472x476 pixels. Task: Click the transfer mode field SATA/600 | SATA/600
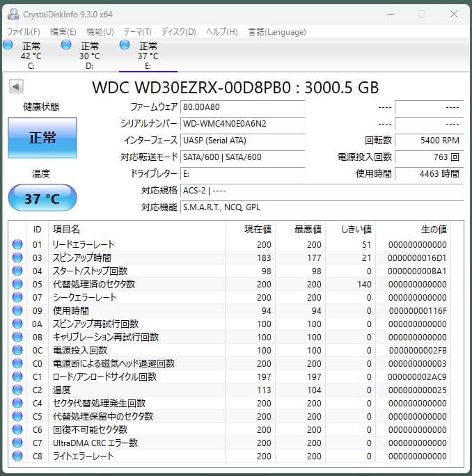pyautogui.click(x=243, y=157)
